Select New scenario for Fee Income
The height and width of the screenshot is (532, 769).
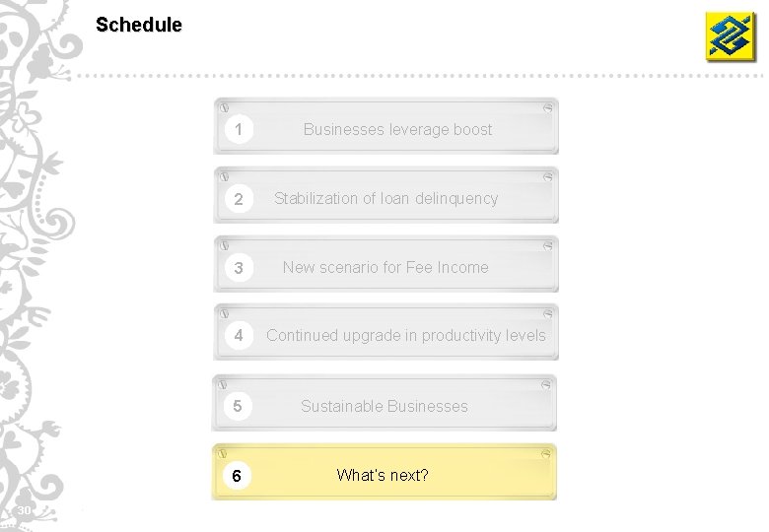(385, 267)
